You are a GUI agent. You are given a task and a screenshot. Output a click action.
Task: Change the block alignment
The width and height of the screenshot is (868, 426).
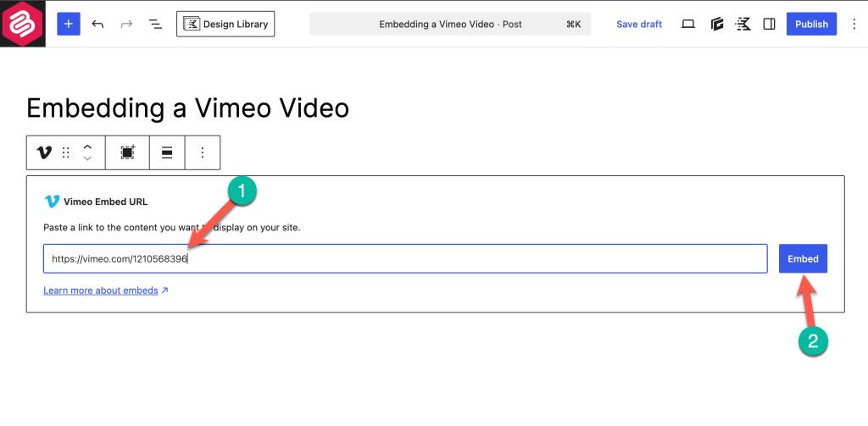[167, 152]
